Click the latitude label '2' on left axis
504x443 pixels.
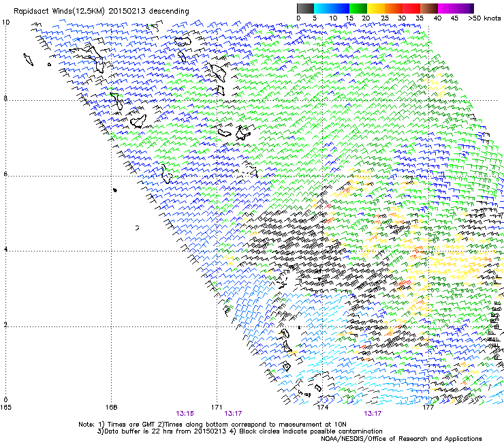click(5, 325)
